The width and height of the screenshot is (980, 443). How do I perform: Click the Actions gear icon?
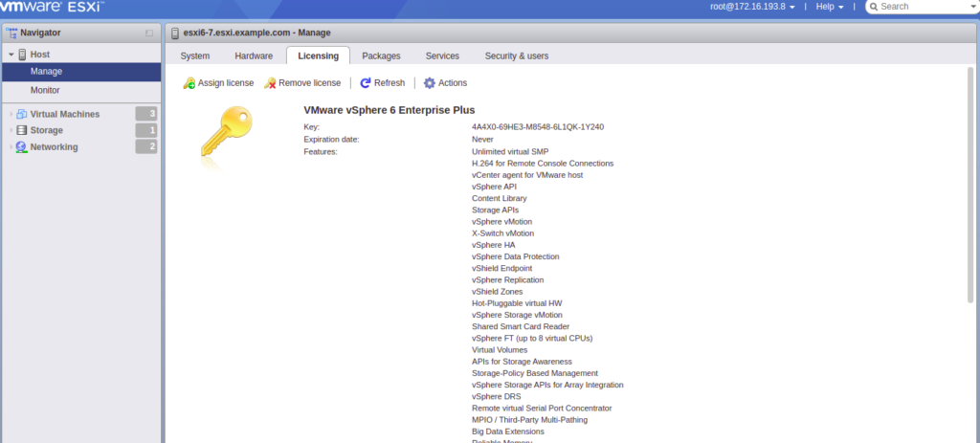click(430, 83)
